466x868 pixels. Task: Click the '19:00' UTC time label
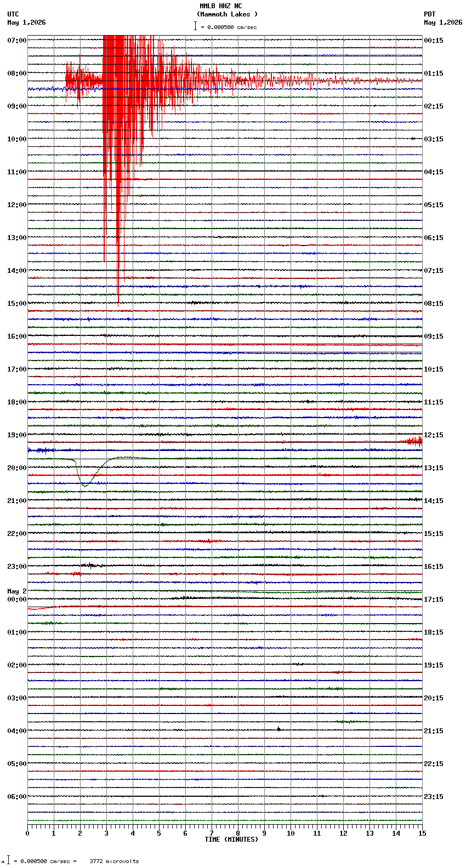[17, 435]
